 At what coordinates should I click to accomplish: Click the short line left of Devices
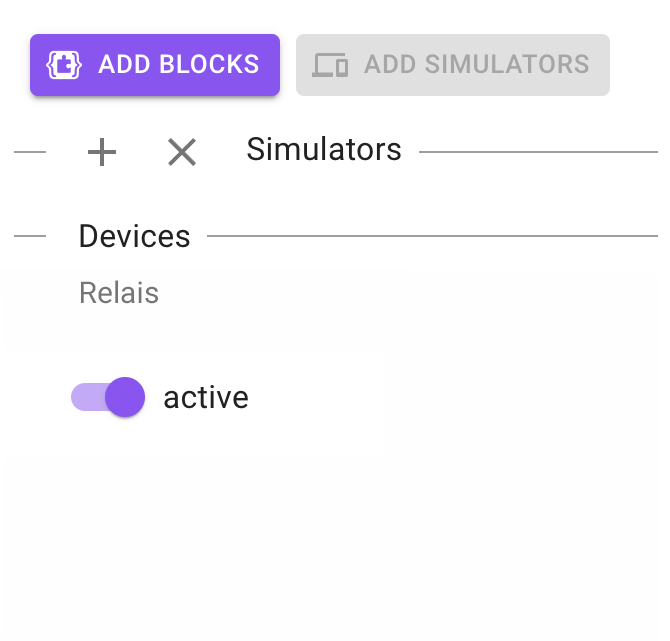pos(30,237)
